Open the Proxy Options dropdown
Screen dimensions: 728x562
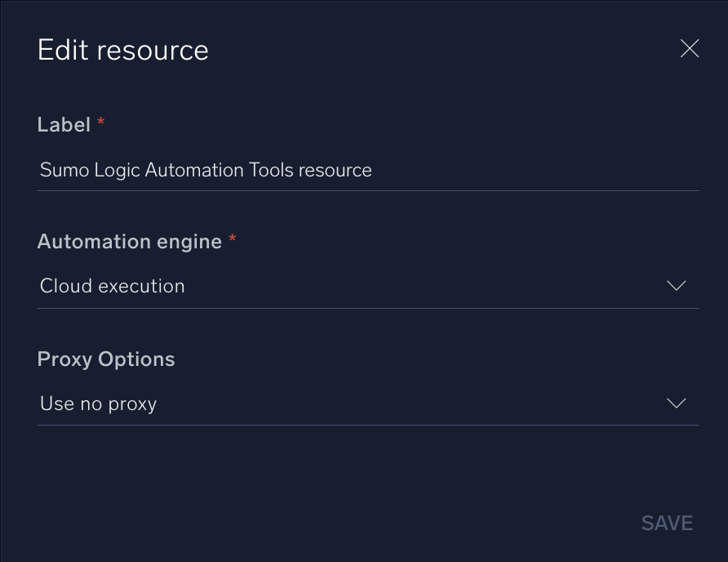[367, 404]
